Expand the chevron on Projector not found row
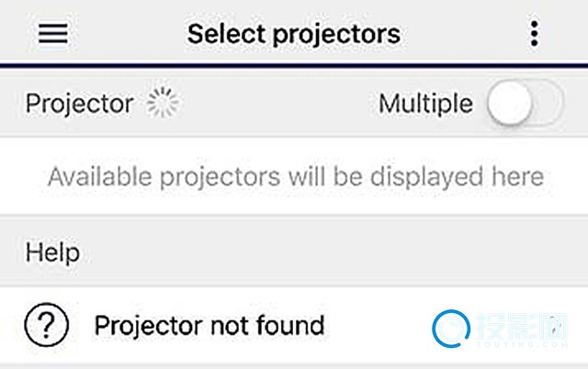The height and width of the screenshot is (369, 588). pyautogui.click(x=557, y=324)
